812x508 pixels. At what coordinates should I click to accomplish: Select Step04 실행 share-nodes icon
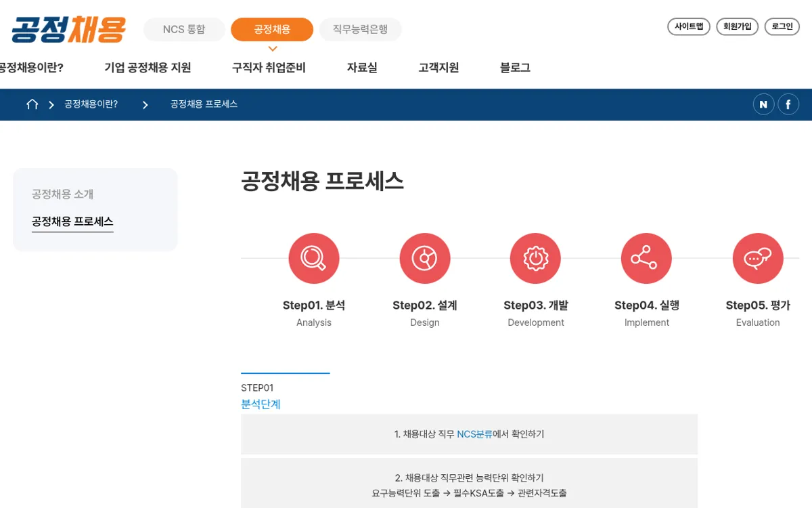pyautogui.click(x=646, y=258)
